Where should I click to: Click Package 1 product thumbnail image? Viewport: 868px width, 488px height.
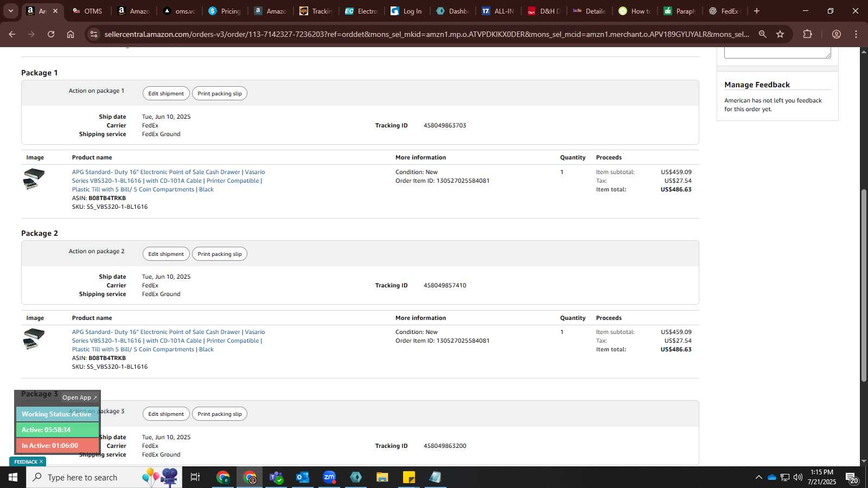click(34, 179)
